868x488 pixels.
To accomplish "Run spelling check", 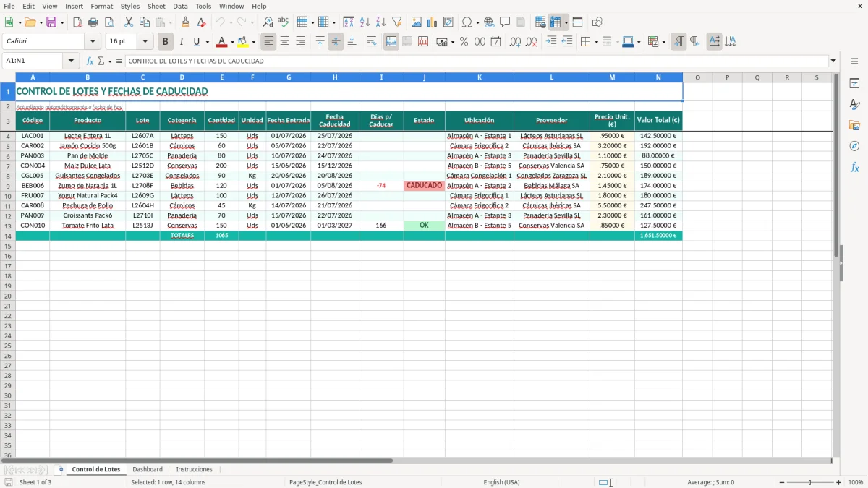I will 284,22.
